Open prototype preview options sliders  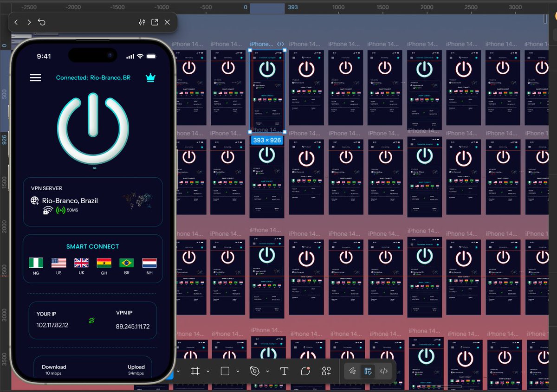click(142, 22)
